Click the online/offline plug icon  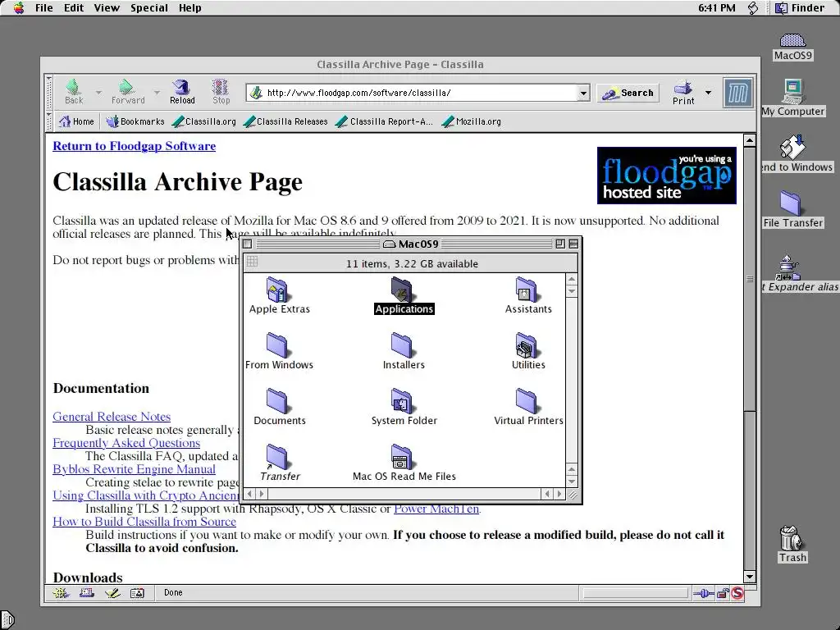[703, 593]
